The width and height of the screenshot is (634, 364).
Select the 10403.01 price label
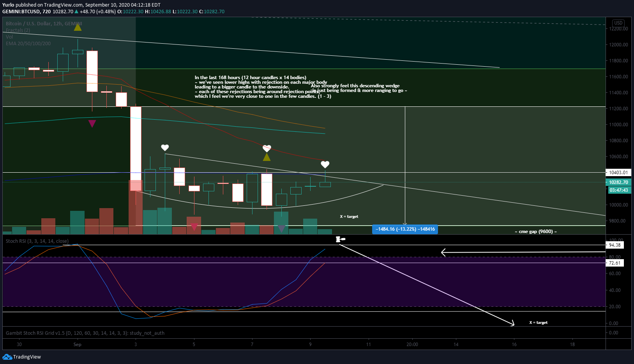[x=618, y=172]
